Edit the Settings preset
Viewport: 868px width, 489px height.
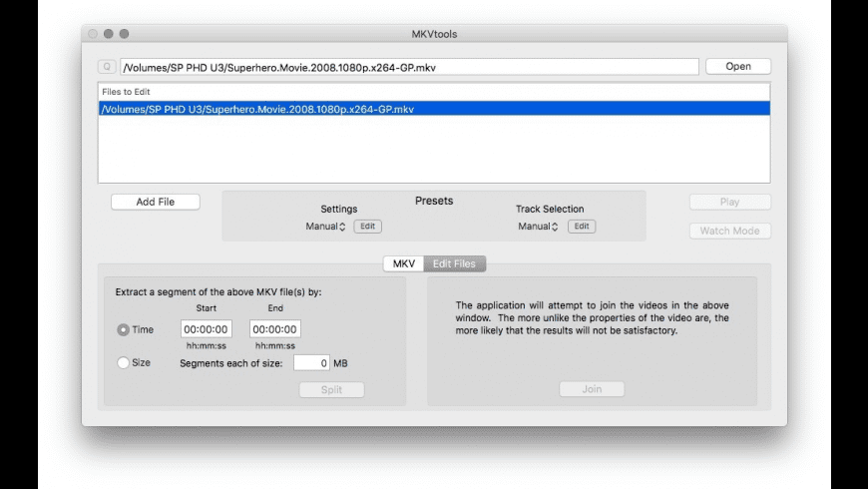click(x=367, y=226)
